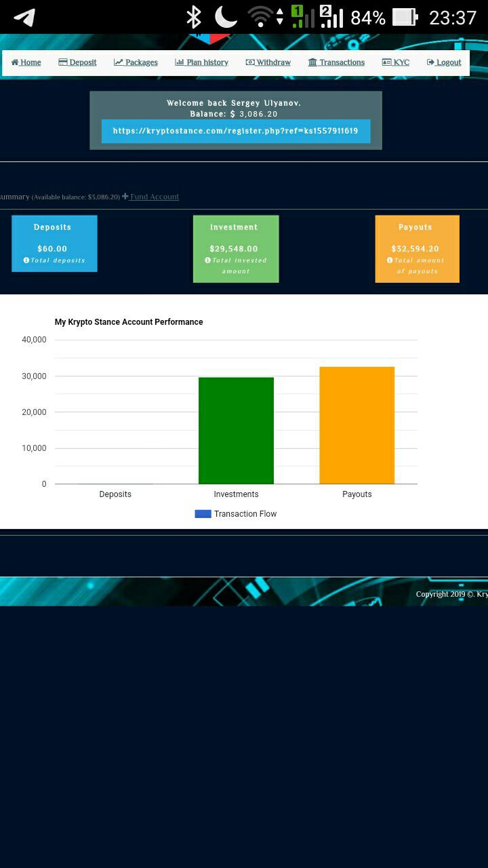Click the referral registration URL button

point(236,131)
